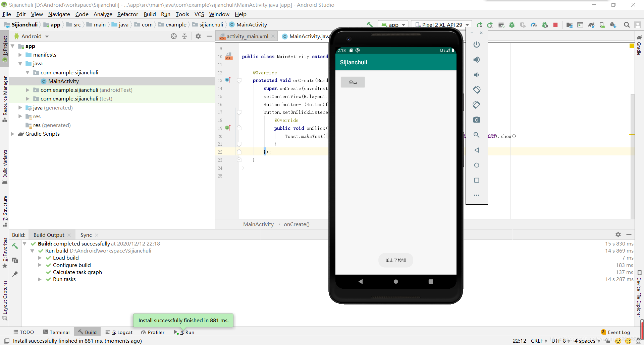Open the Terminal tool window
Screen dimensions: 644x345
click(x=56, y=332)
